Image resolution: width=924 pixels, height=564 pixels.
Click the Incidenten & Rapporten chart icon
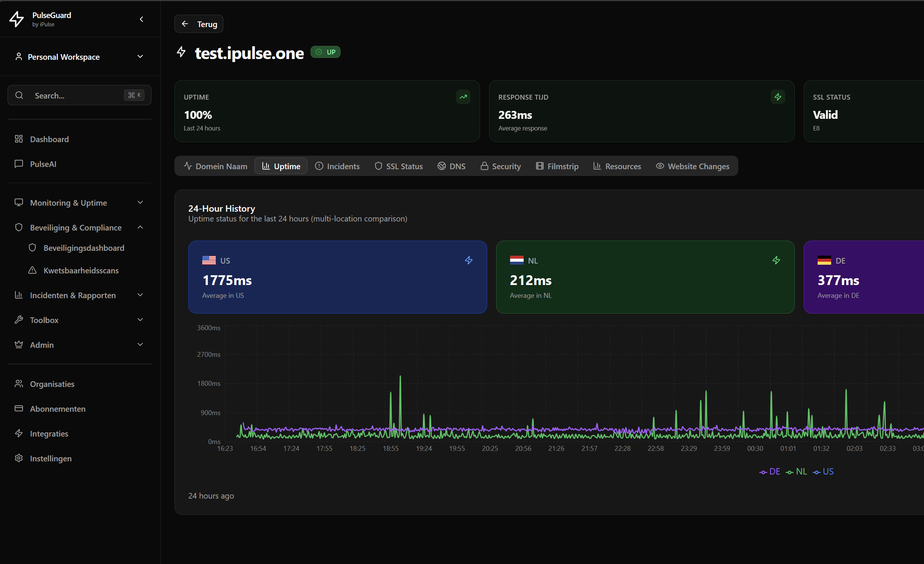tap(19, 295)
